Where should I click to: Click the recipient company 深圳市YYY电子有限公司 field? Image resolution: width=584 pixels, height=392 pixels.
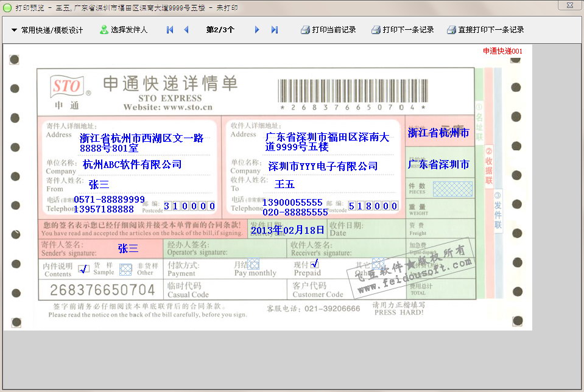(x=323, y=166)
